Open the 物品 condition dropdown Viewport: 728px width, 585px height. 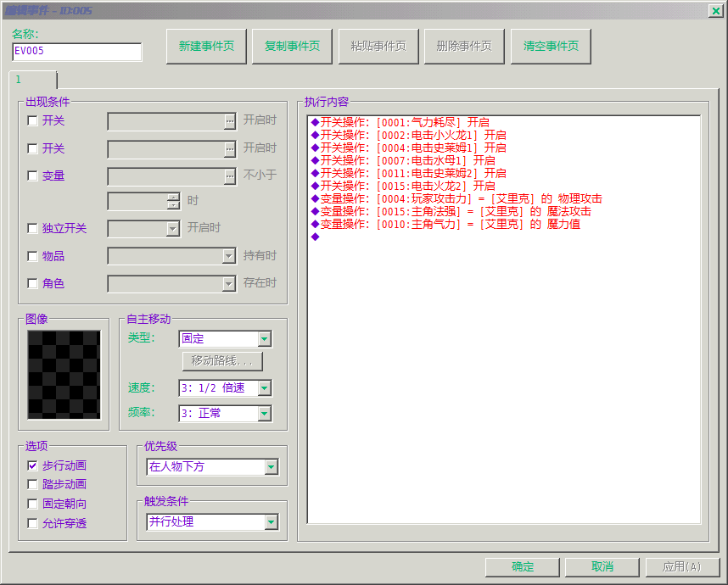tap(171, 256)
